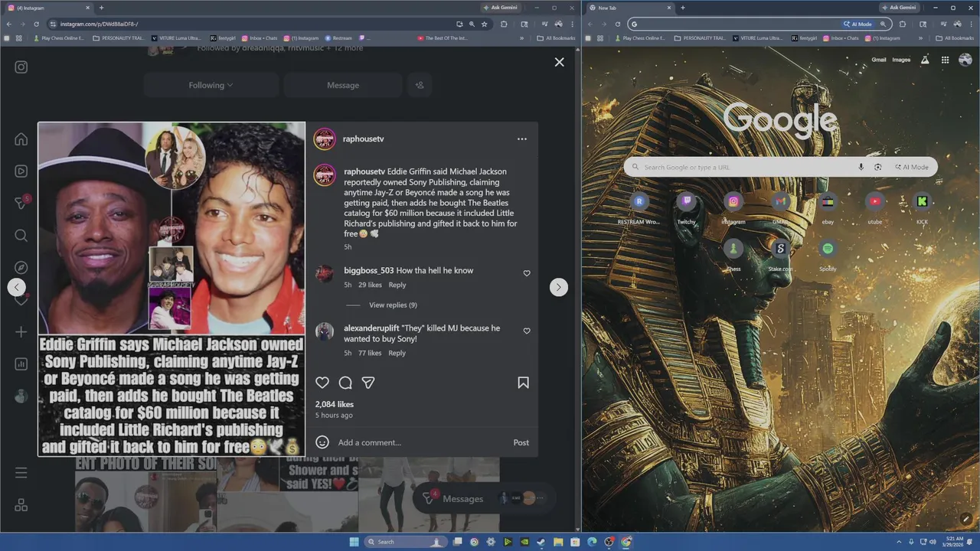The image size is (980, 551).
Task: Like the post with the heart icon
Action: (322, 383)
